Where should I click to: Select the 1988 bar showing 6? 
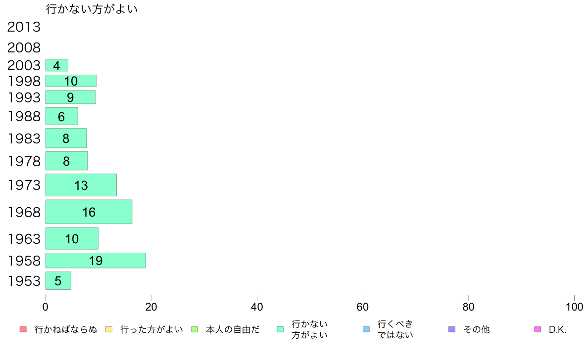(61, 116)
